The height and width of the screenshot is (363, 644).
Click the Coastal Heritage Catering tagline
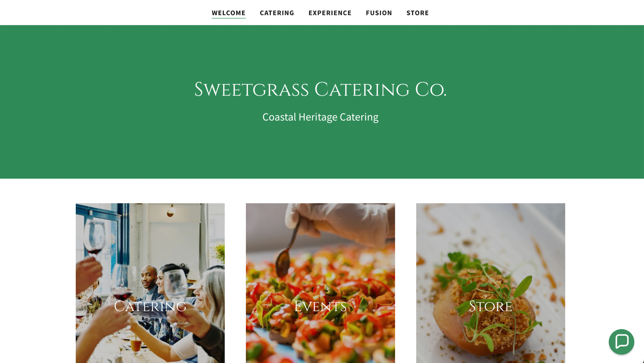[x=320, y=117]
